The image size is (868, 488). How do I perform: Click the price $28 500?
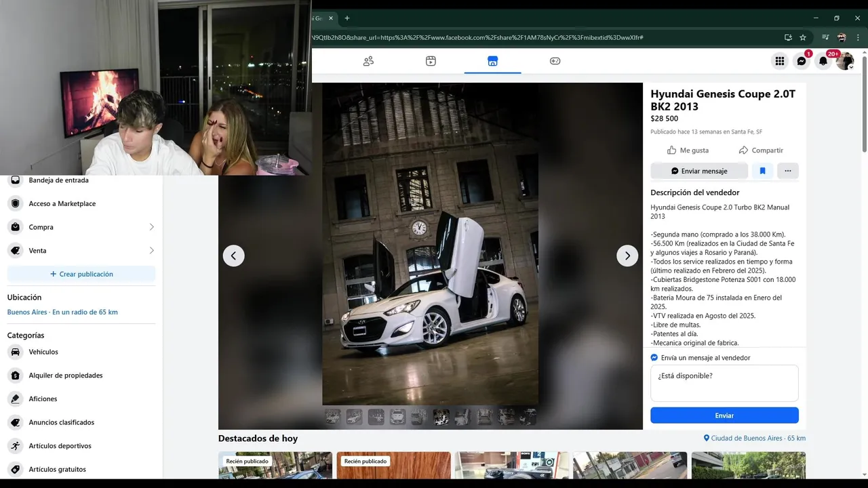click(x=664, y=119)
